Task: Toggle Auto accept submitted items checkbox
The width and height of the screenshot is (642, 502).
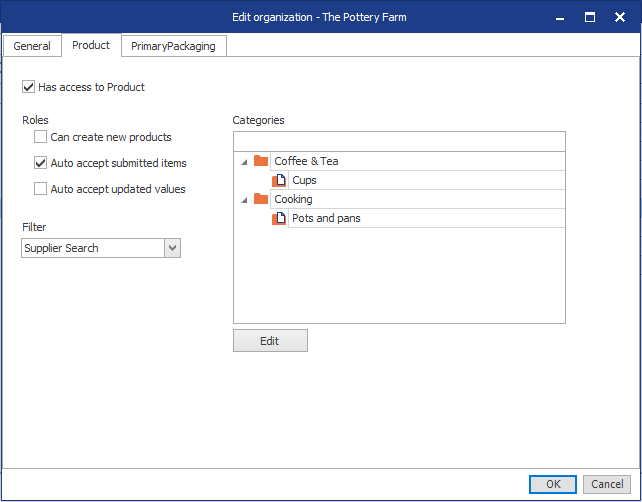Action: click(40, 163)
